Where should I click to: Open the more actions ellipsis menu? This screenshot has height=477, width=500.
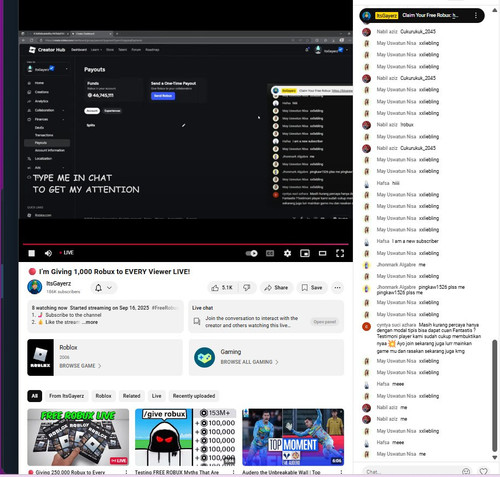point(337,288)
